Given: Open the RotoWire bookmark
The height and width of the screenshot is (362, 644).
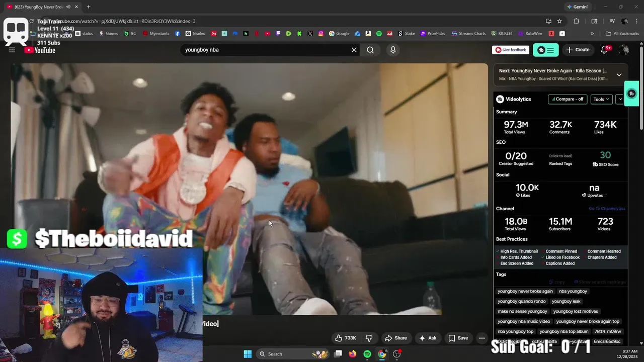Looking at the screenshot, I should (530, 34).
